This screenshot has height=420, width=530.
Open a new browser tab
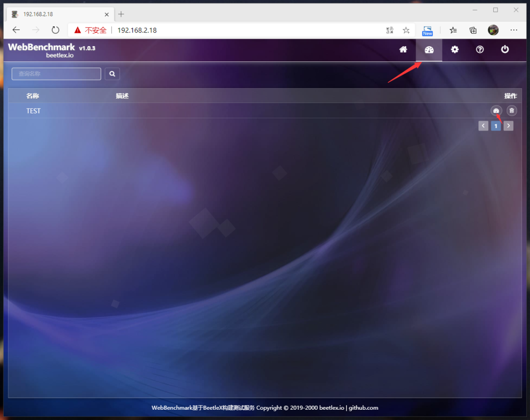pos(121,14)
